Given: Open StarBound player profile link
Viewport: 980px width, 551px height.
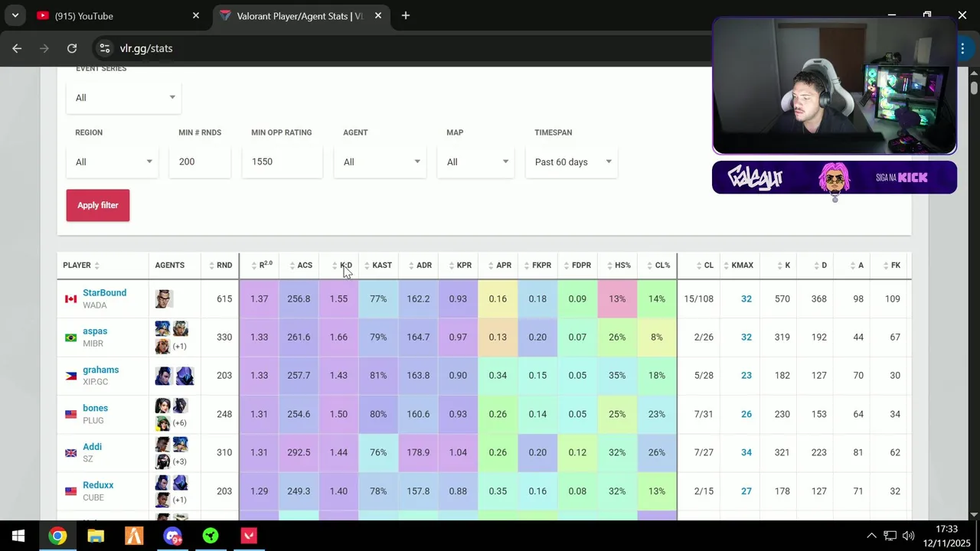Looking at the screenshot, I should 104,293.
